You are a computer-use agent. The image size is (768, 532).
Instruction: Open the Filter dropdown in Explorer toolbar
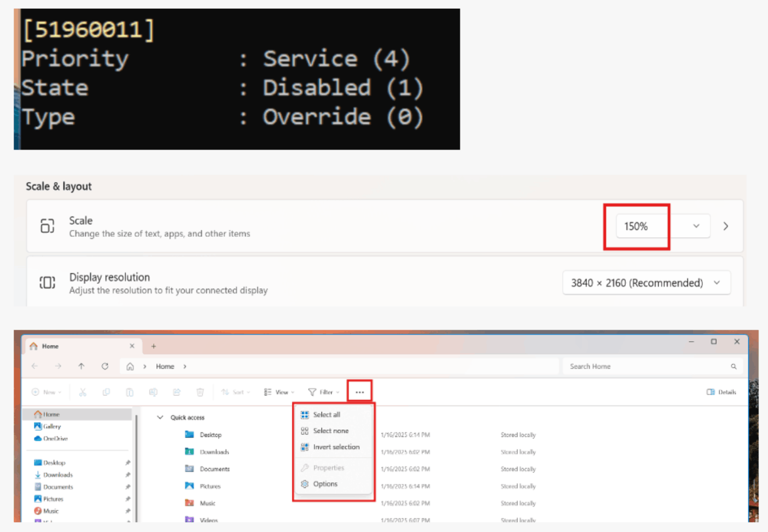click(324, 392)
